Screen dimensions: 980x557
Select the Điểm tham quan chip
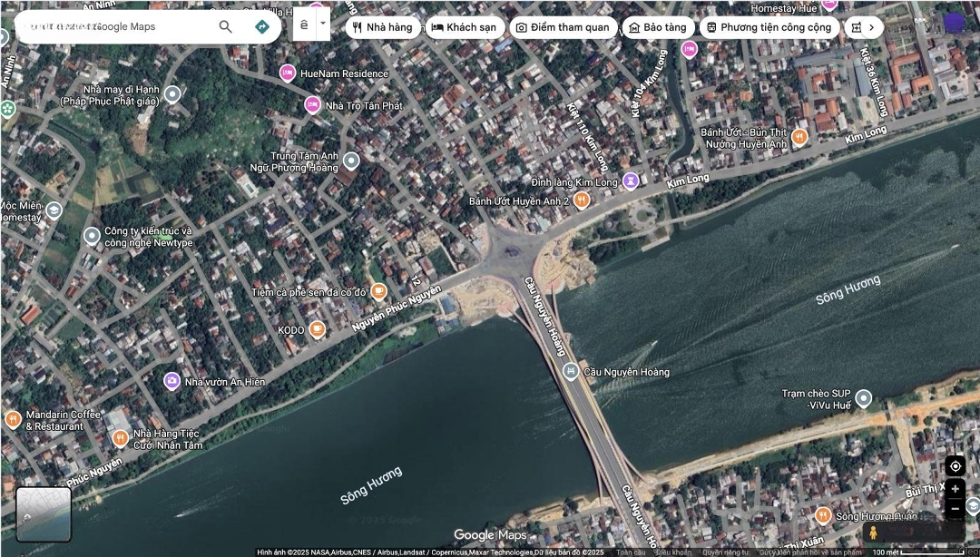[563, 27]
